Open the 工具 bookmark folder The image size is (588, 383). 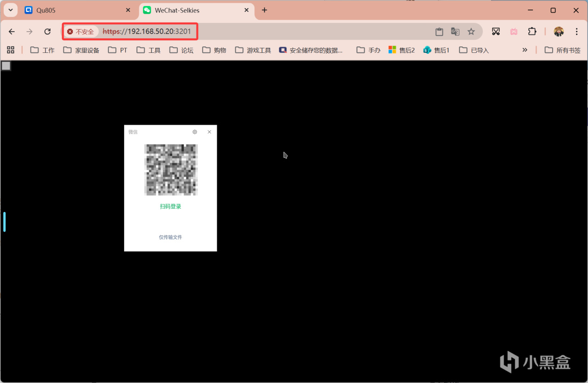point(148,50)
